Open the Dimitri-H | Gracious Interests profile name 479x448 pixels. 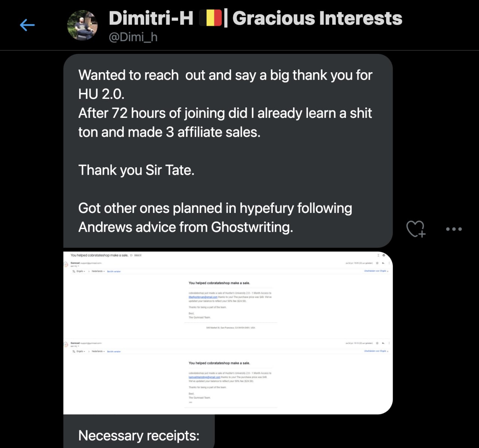[256, 18]
